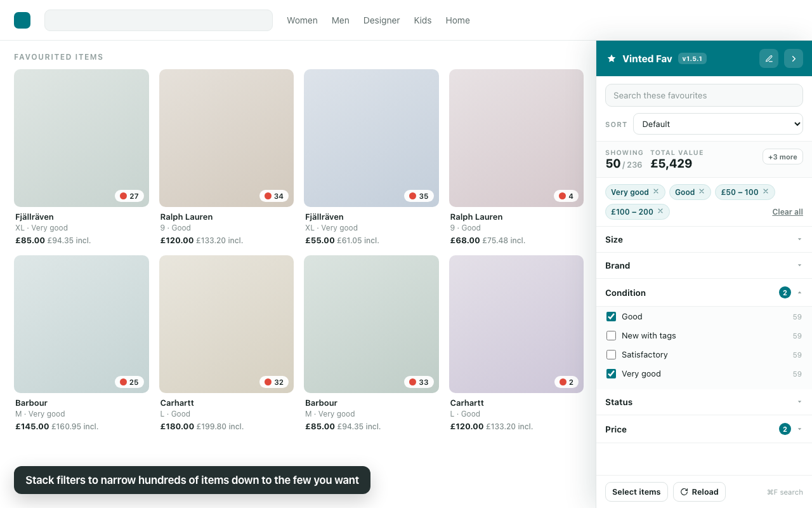The width and height of the screenshot is (812, 508).
Task: Click the favourite count badge showing 33
Action: [x=419, y=382]
